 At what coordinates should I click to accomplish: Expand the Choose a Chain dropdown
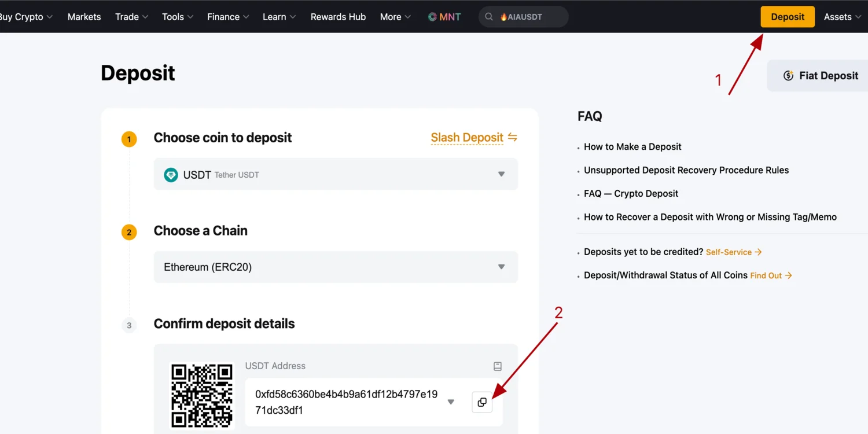[x=501, y=267]
